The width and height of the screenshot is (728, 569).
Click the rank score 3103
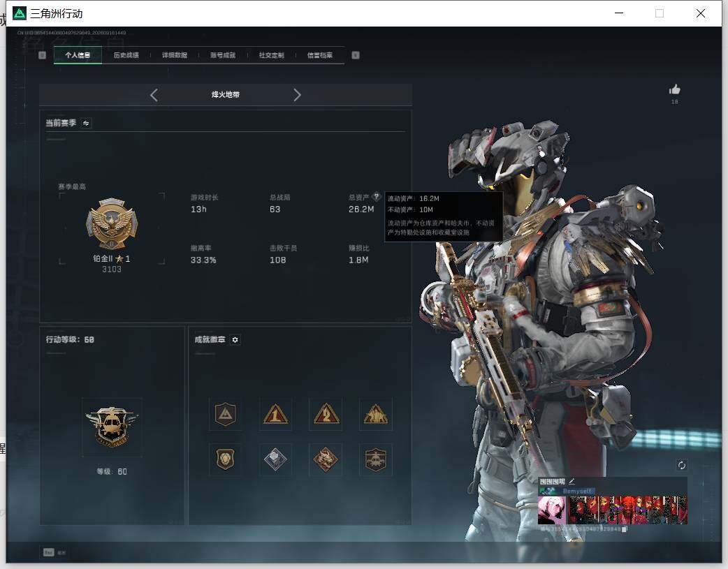pyautogui.click(x=111, y=269)
